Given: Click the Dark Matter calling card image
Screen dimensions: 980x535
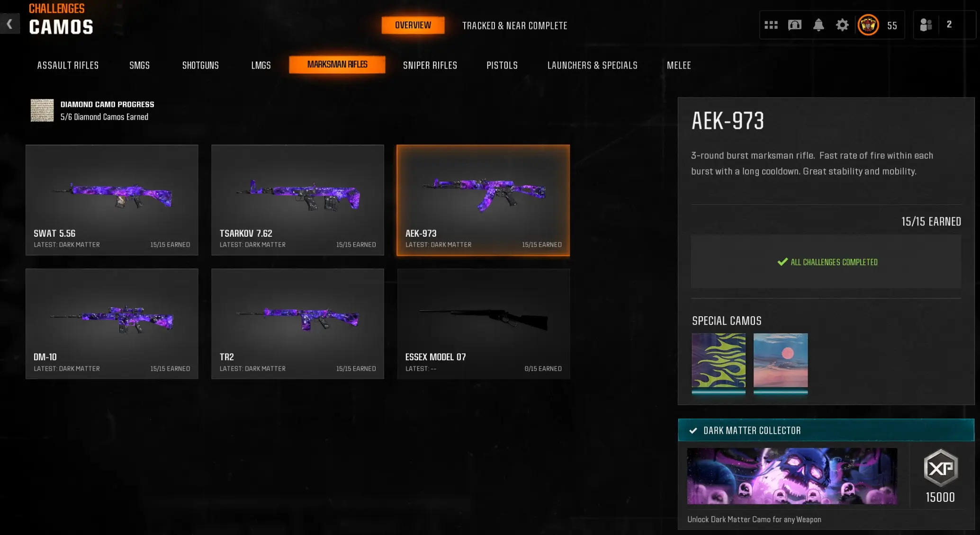Looking at the screenshot, I should pyautogui.click(x=792, y=476).
